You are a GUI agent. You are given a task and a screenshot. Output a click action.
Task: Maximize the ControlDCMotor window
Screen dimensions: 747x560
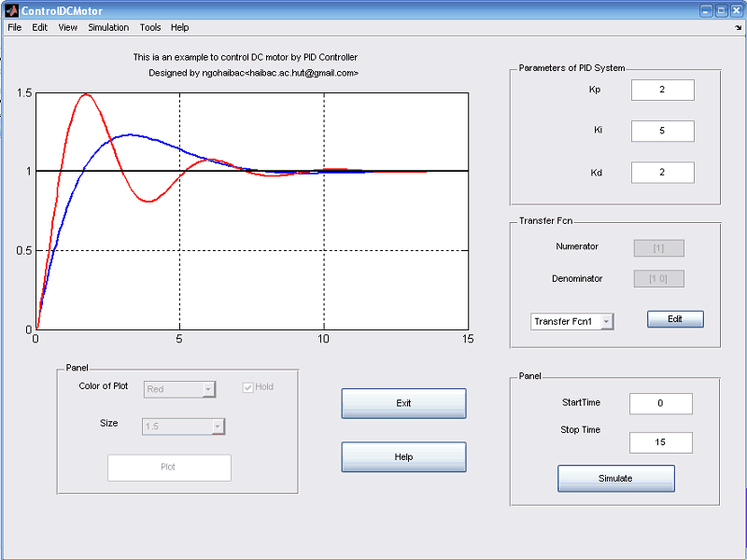point(721,10)
